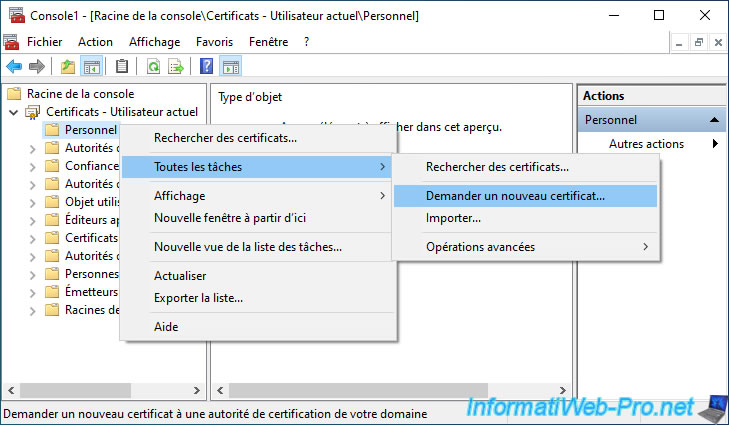The height and width of the screenshot is (425, 729).
Task: Open the blue Help question mark icon
Action: [207, 67]
